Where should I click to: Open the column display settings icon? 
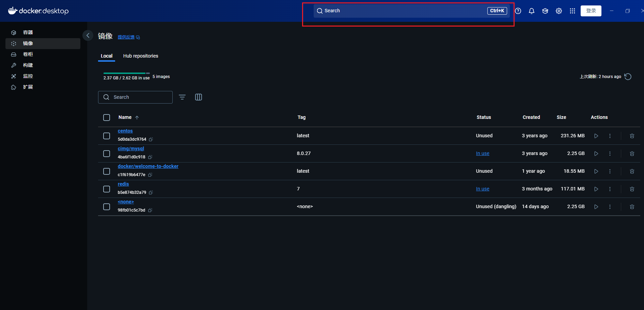199,97
